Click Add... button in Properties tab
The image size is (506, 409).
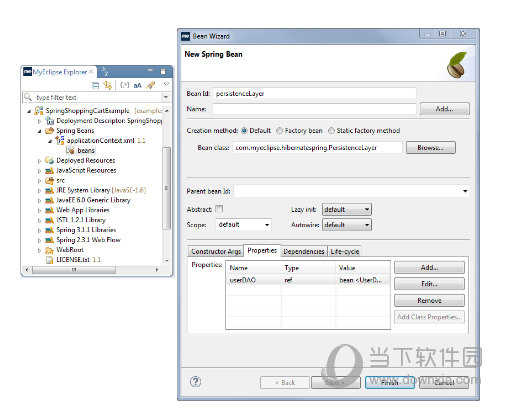point(429,267)
